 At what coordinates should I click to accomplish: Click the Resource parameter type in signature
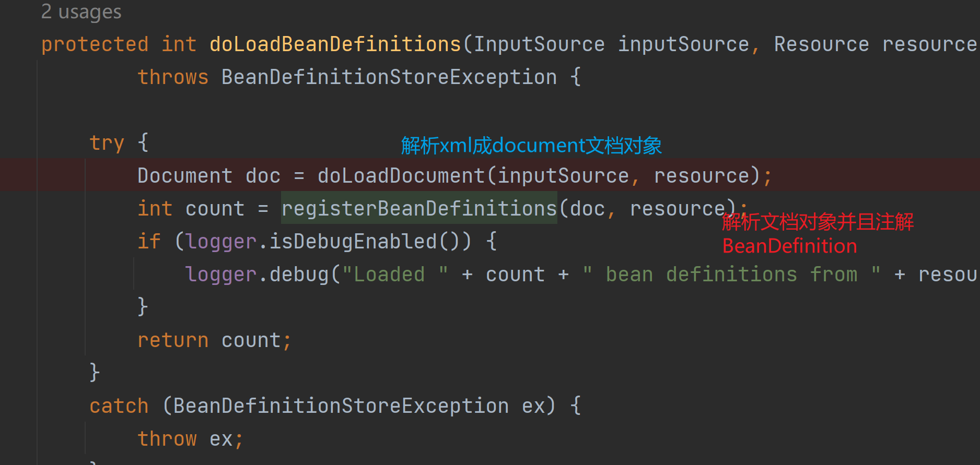(x=821, y=44)
